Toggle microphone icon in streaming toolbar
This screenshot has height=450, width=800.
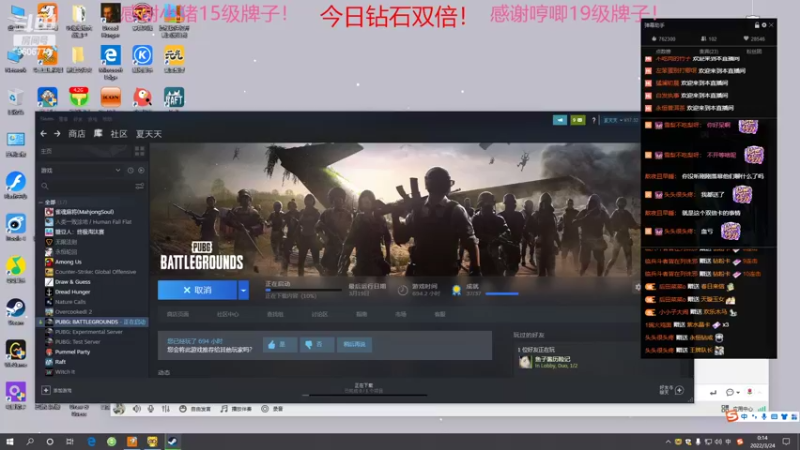[x=151, y=409]
